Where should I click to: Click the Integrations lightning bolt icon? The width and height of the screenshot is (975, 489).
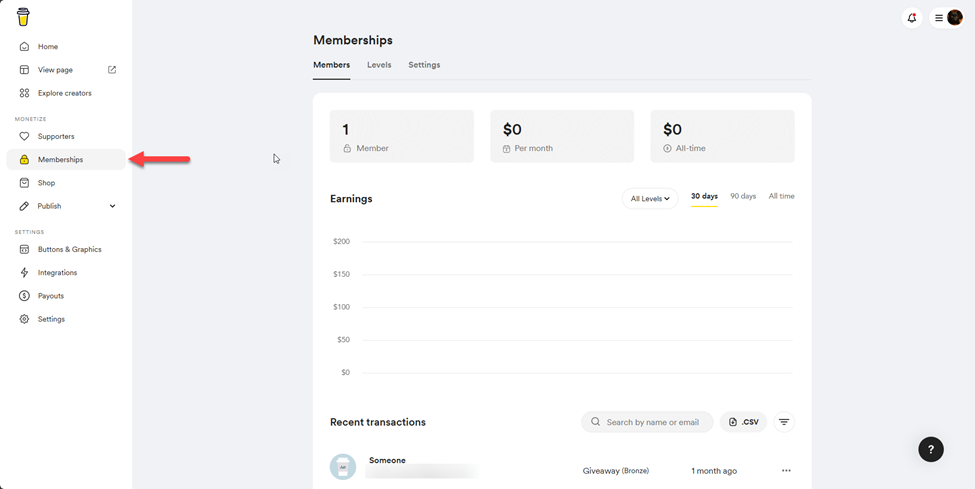[x=25, y=273]
